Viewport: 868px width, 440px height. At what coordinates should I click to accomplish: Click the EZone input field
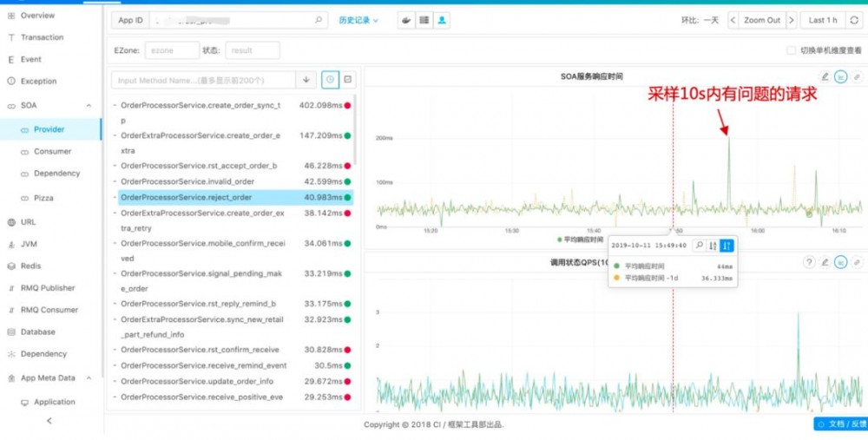[172, 50]
